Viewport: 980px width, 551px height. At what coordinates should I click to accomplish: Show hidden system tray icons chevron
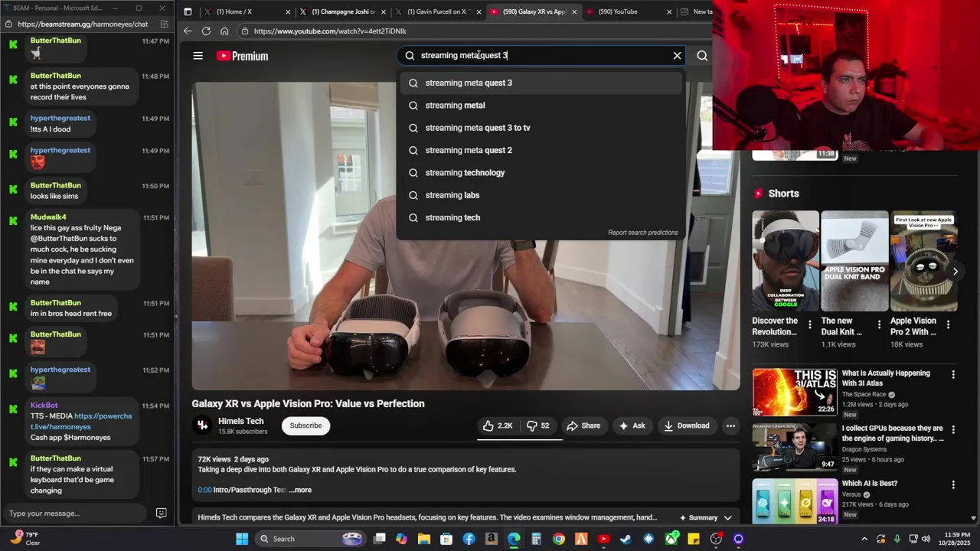click(864, 539)
